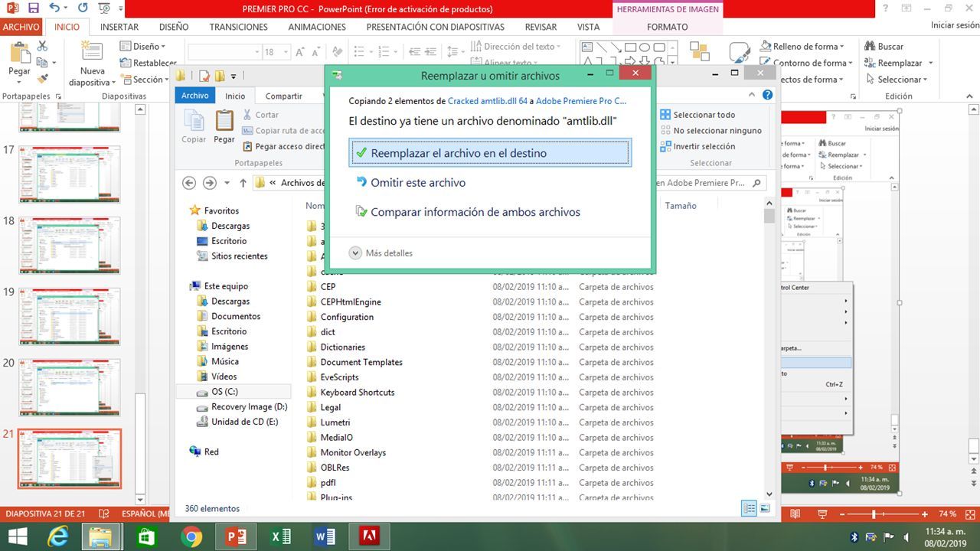
Task: Select slide 18 thumbnail
Action: (70, 245)
